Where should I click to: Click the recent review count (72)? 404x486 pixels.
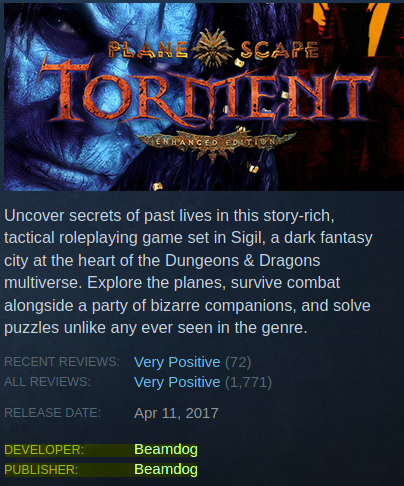(238, 362)
